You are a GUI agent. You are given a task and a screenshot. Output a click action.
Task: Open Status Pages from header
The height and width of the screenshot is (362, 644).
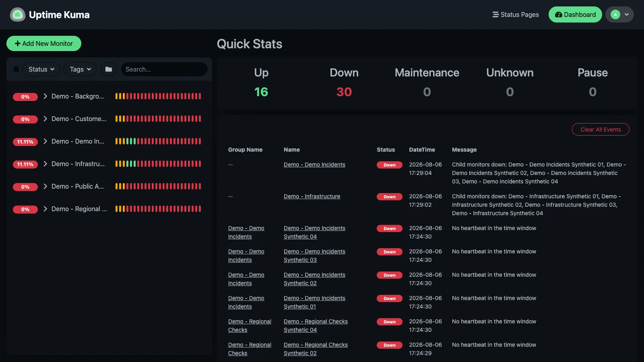[x=516, y=14]
